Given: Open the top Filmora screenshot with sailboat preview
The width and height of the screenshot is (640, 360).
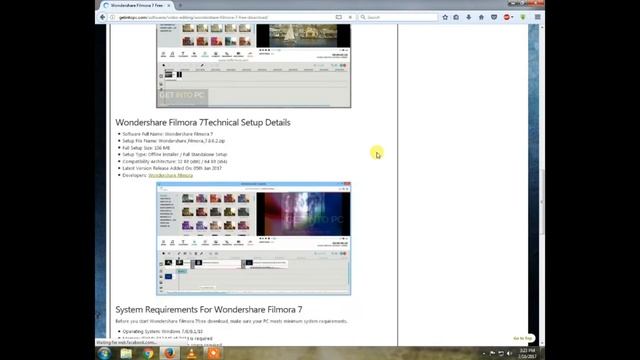Looking at the screenshot, I should tap(253, 66).
